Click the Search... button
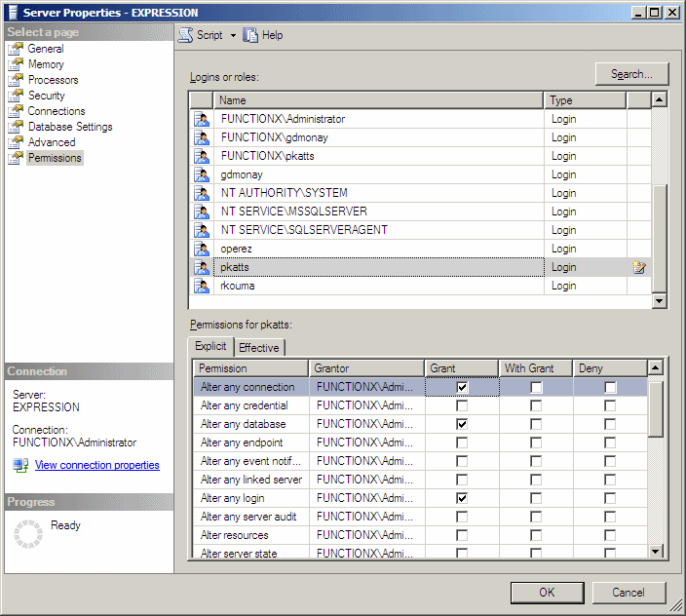The image size is (686, 616). 631,74
